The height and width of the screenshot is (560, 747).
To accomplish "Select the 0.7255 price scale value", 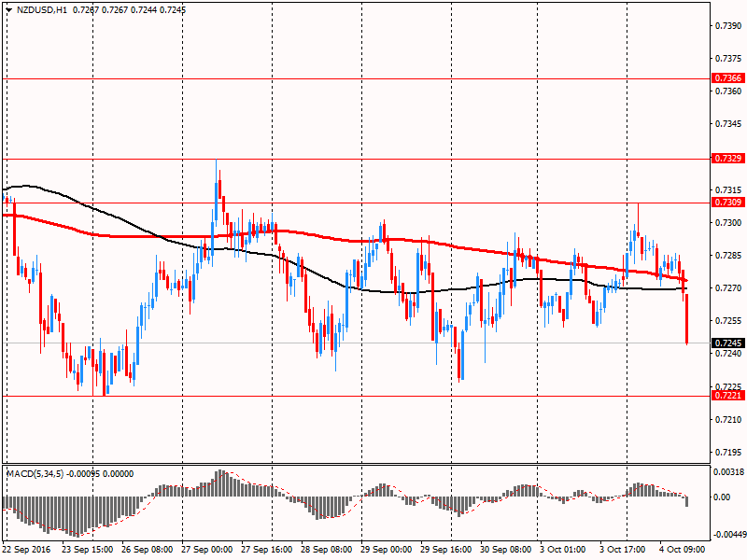I will 728,321.
